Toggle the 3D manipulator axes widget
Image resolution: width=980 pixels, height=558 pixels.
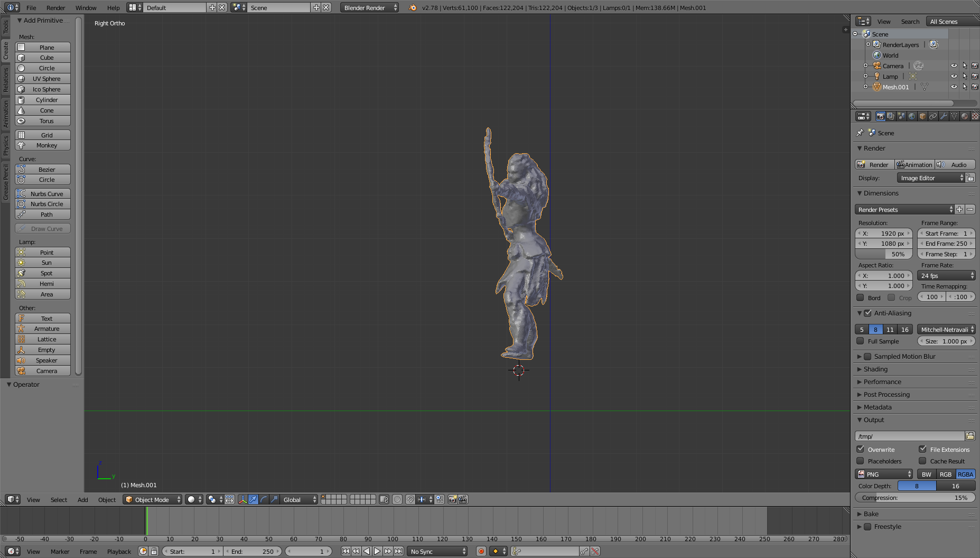coord(242,499)
